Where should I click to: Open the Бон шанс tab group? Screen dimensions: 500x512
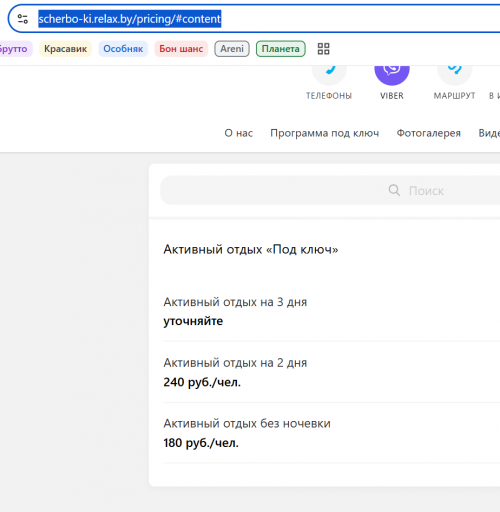[x=181, y=49]
